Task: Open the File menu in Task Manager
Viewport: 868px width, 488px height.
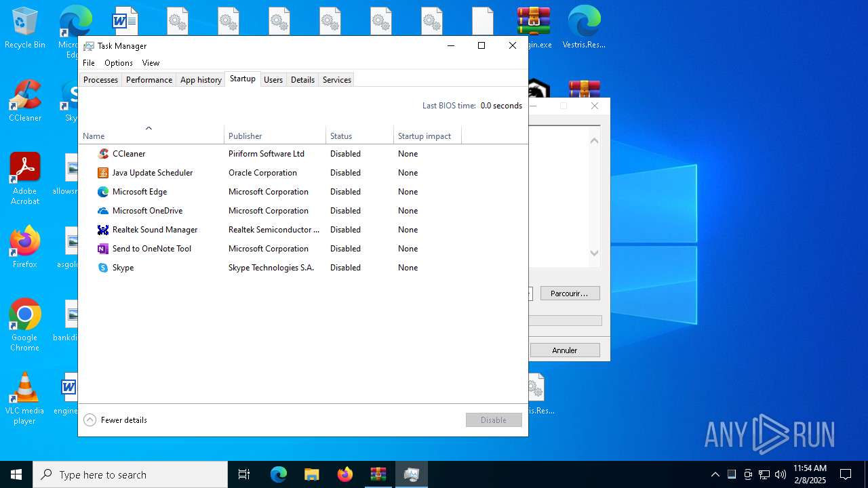Action: point(89,63)
